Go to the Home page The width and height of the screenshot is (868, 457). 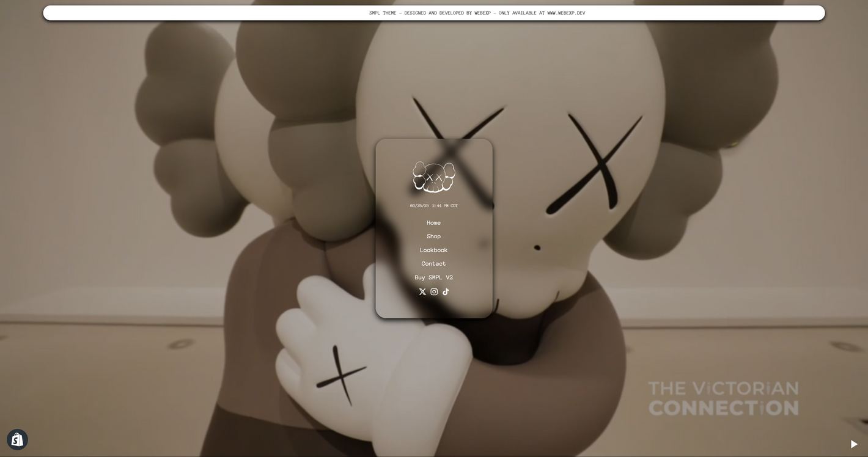click(x=433, y=223)
